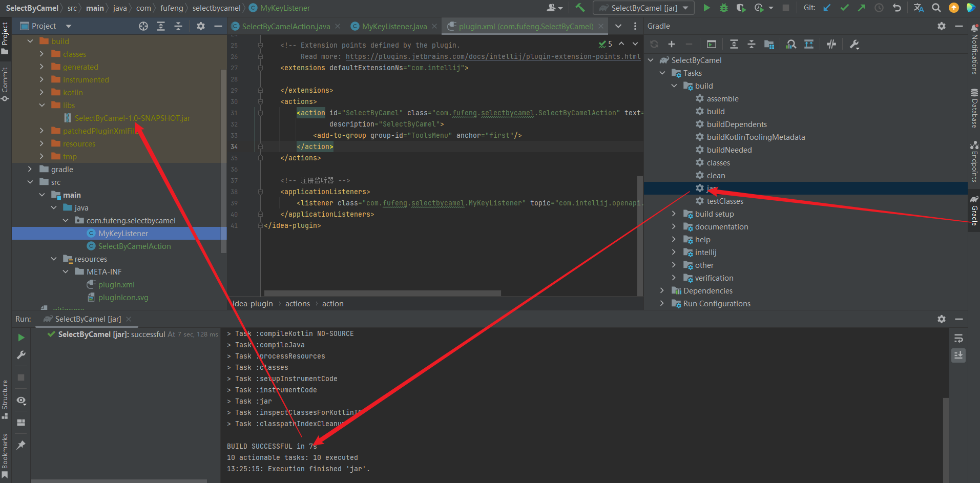
Task: Click the Git Update Project blue arrow
Action: click(x=827, y=8)
